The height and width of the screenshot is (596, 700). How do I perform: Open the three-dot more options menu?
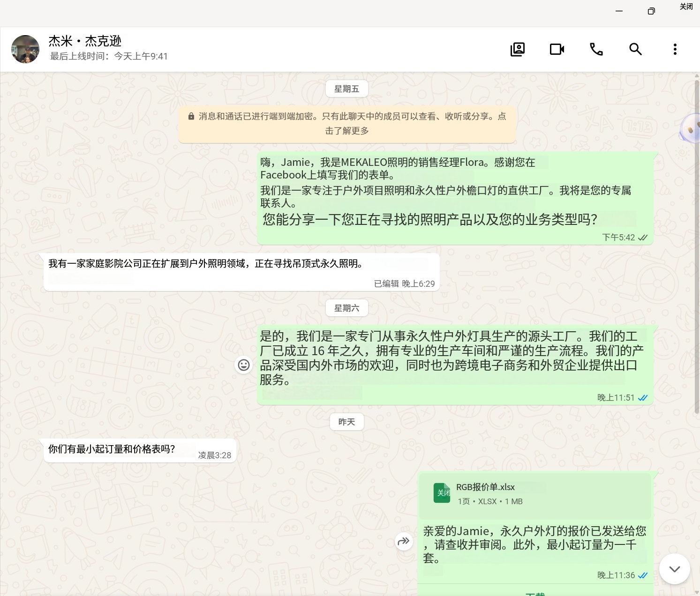675,49
